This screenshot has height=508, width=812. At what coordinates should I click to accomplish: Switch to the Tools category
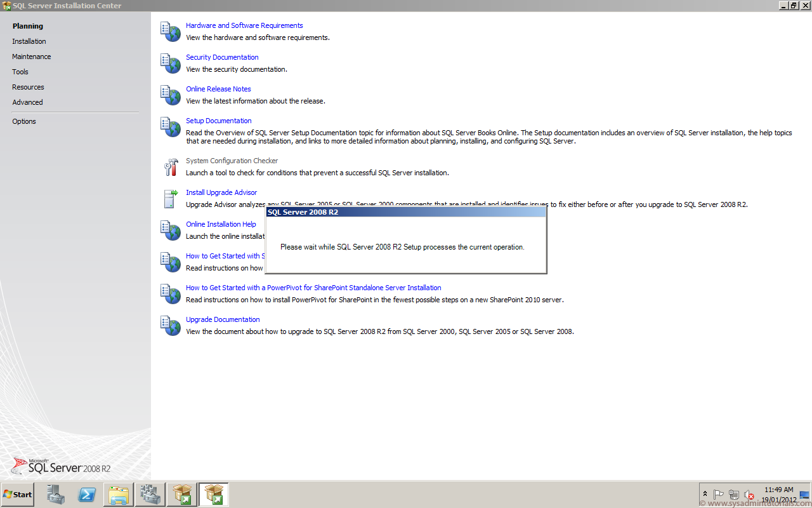pyautogui.click(x=20, y=72)
